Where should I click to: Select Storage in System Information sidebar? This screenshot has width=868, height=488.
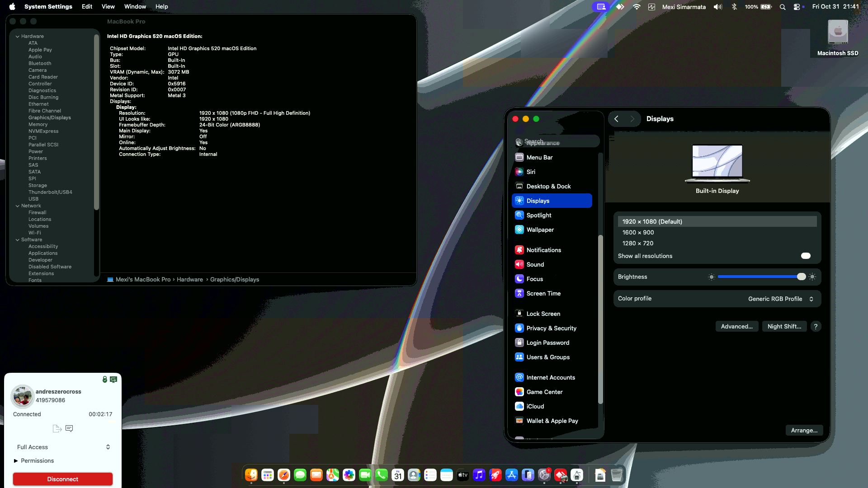(38, 185)
